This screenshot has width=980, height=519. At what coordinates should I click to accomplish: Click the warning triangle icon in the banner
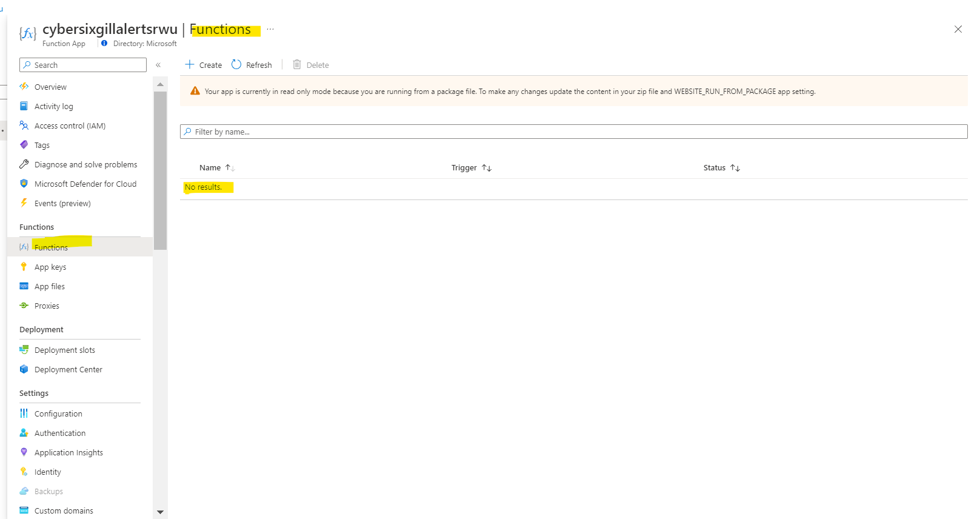point(195,91)
